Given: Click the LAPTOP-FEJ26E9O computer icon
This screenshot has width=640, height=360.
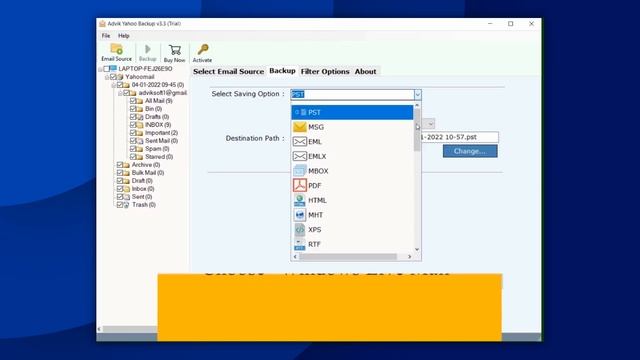Looking at the screenshot, I should [x=113, y=69].
